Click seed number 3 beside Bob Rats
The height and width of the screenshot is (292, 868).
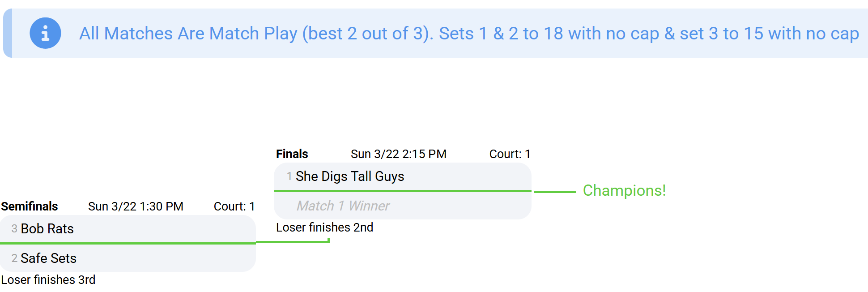click(x=14, y=229)
